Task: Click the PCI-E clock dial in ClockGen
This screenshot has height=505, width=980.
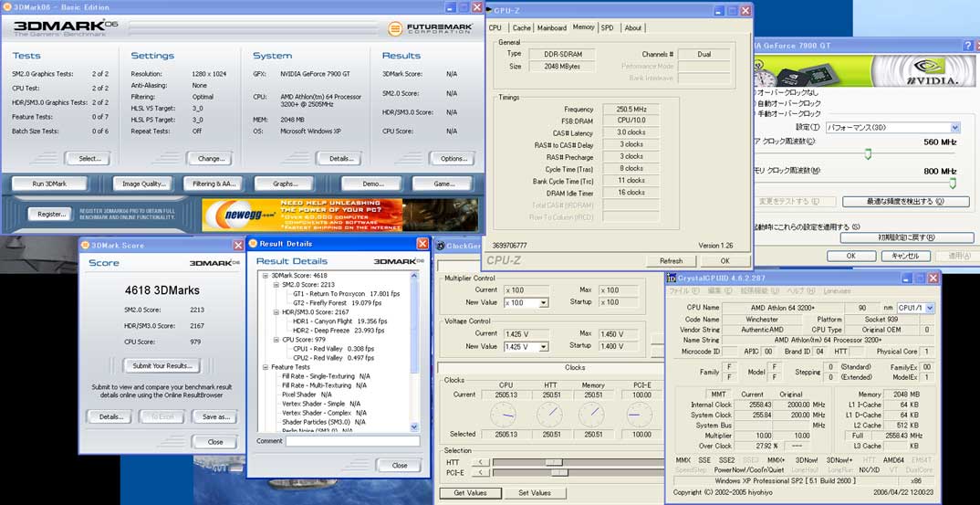Action: (639, 415)
